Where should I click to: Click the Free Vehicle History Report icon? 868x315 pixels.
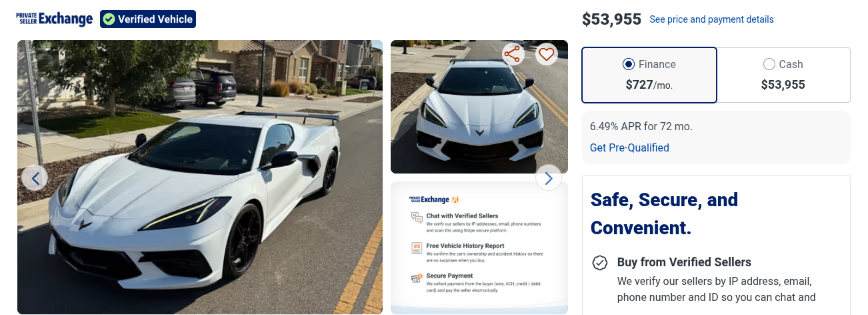(417, 248)
